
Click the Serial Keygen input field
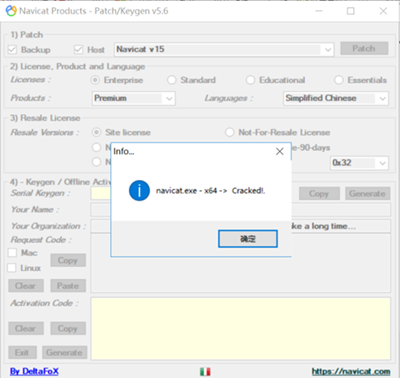[x=101, y=194]
